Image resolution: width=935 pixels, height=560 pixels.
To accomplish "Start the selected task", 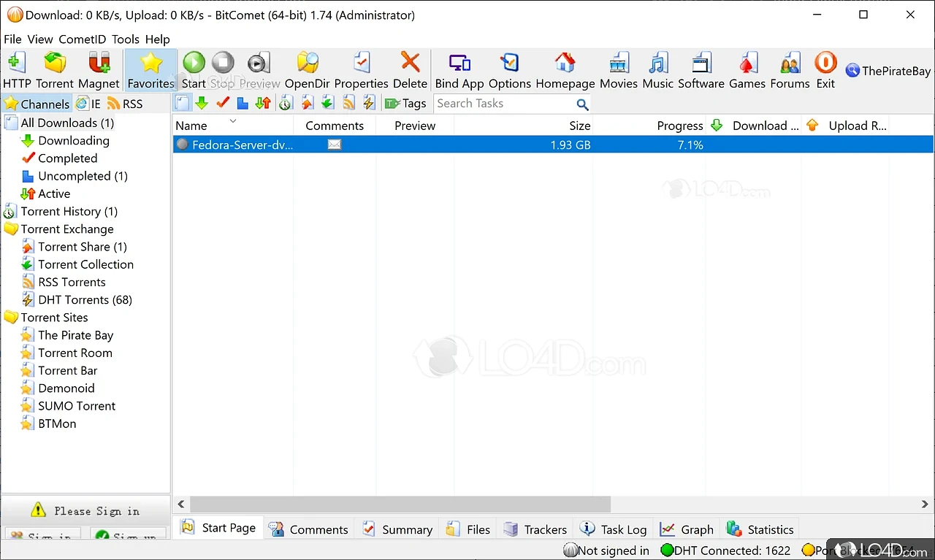I will coord(194,70).
